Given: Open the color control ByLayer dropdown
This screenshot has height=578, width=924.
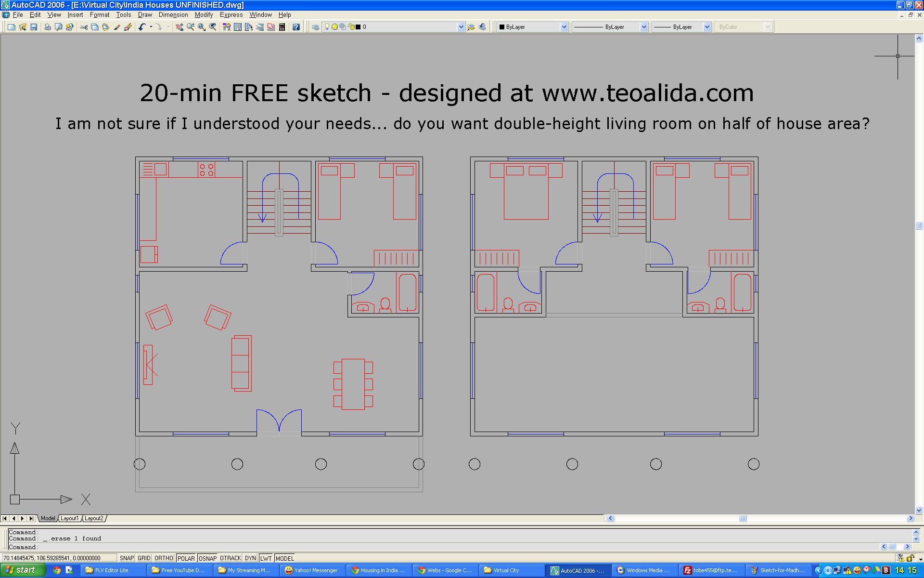Looking at the screenshot, I should [564, 27].
